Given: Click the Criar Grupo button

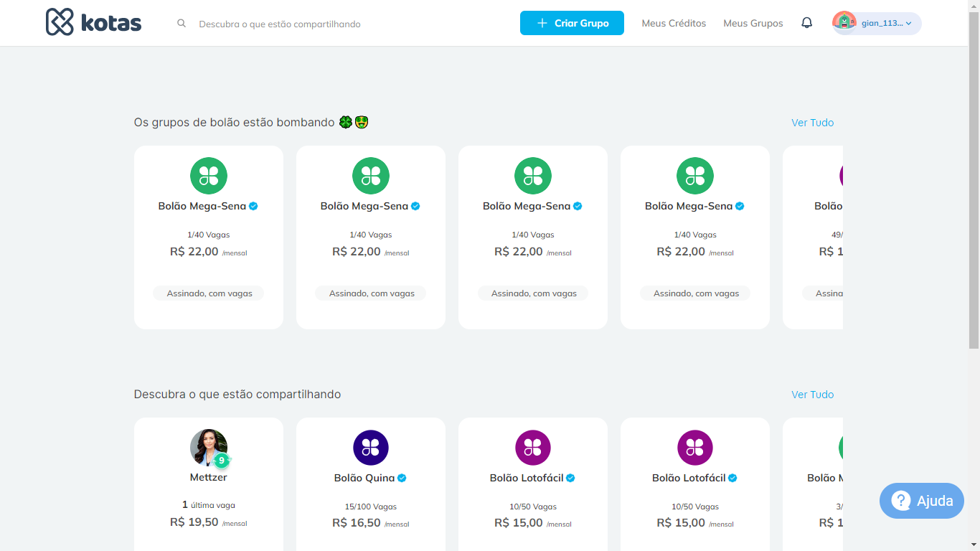Looking at the screenshot, I should point(572,23).
